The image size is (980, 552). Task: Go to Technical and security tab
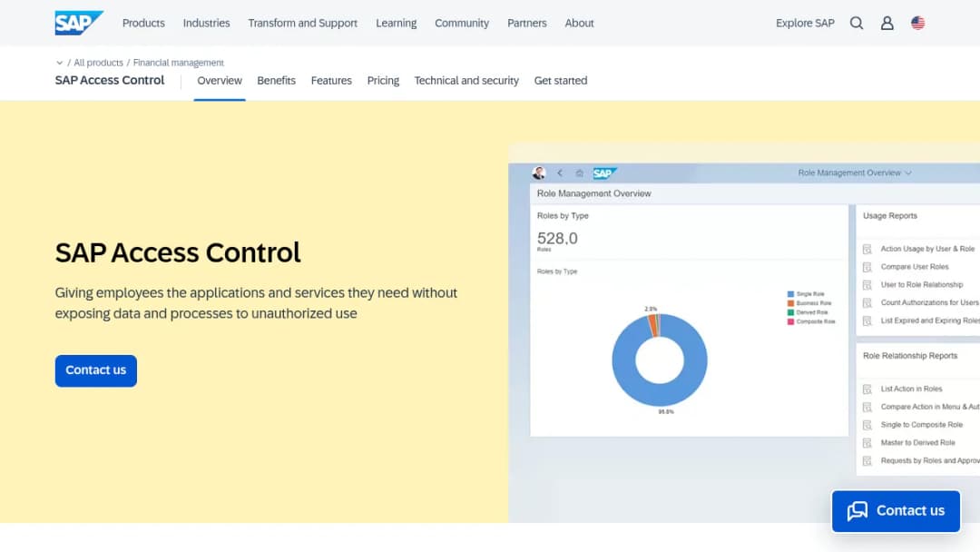(466, 81)
